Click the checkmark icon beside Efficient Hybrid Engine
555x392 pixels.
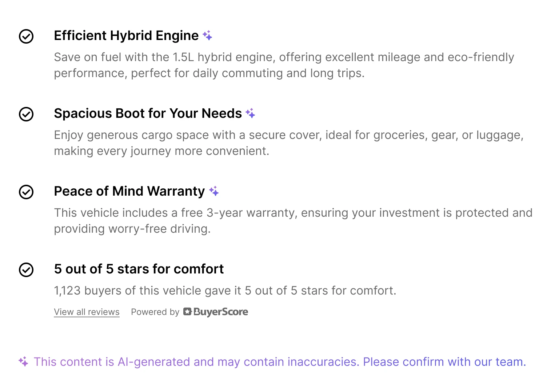pyautogui.click(x=26, y=36)
